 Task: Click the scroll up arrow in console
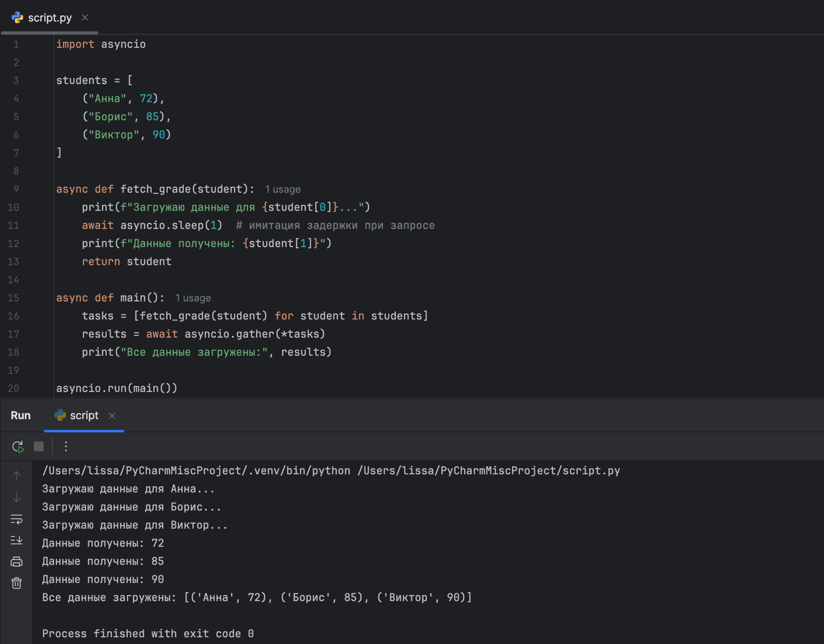pyautogui.click(x=17, y=476)
